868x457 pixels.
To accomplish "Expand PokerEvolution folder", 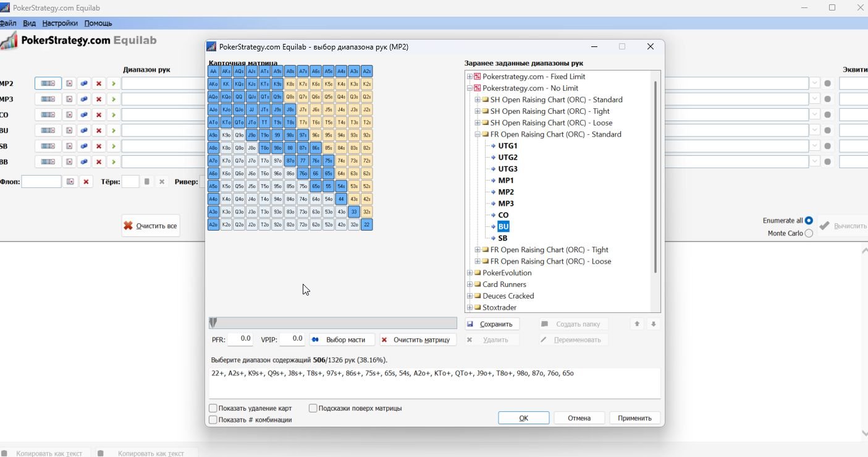I will [x=470, y=273].
